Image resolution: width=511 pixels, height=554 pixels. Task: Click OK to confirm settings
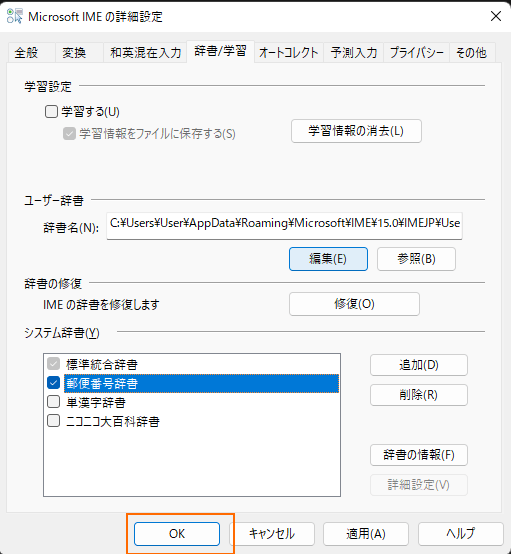[x=177, y=534]
